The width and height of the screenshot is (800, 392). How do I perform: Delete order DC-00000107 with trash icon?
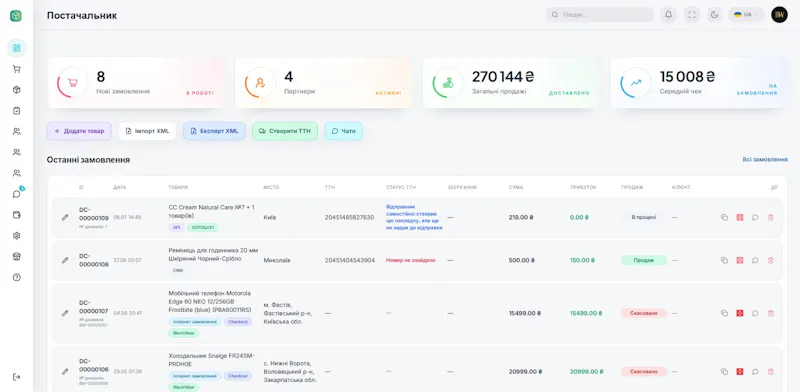pos(770,313)
